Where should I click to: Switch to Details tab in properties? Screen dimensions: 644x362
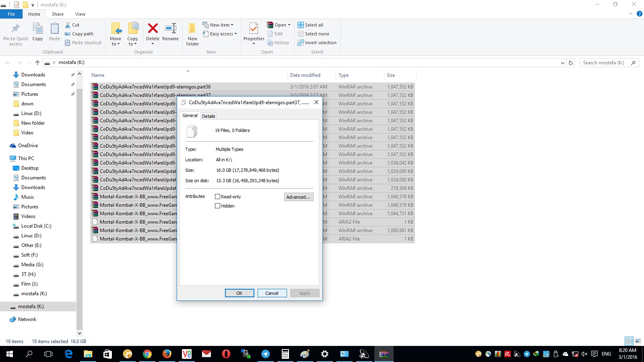point(208,116)
